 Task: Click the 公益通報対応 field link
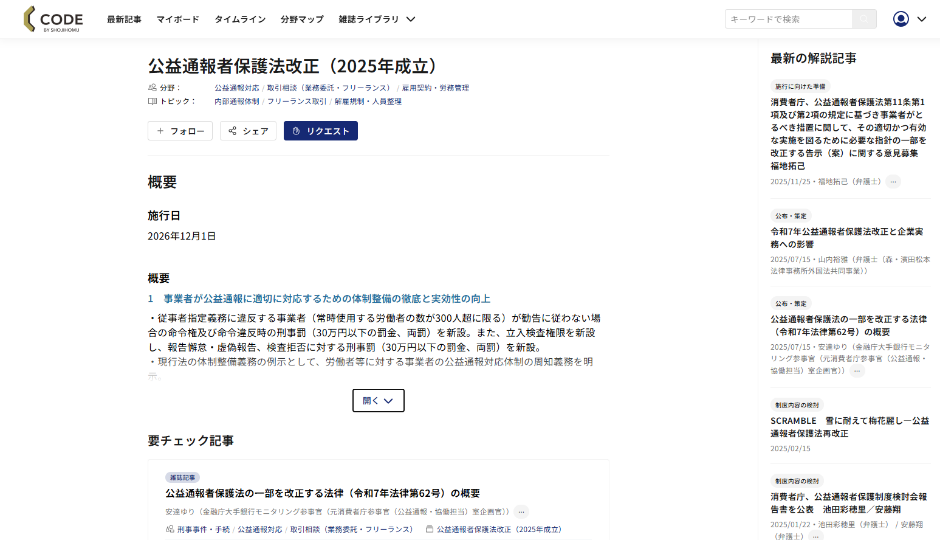[236, 88]
